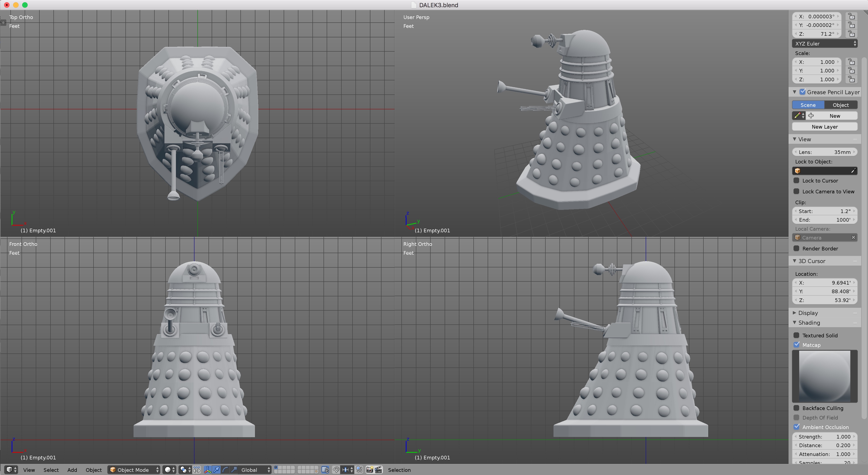Image resolution: width=868 pixels, height=475 pixels.
Task: Toggle lock layers to scene icon
Action: 325,470
